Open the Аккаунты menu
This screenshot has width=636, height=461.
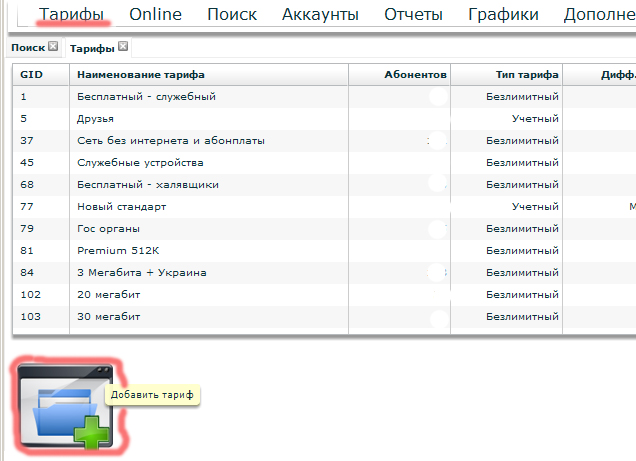(x=321, y=15)
